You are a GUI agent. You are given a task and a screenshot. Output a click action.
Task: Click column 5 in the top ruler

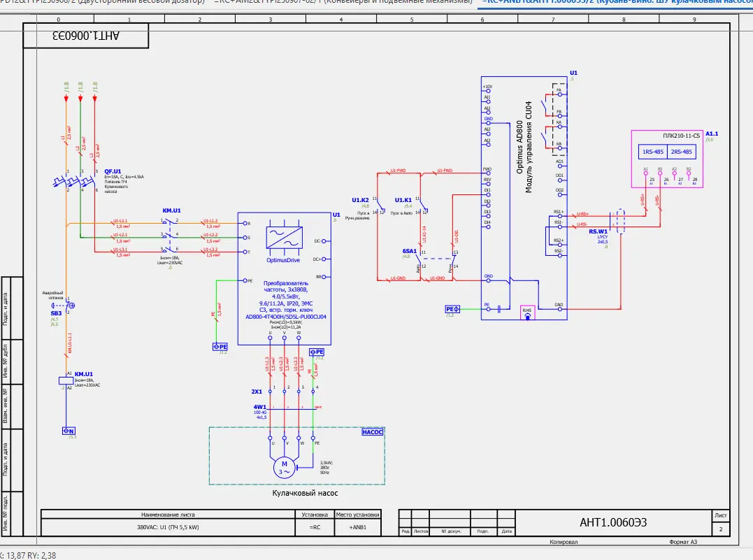(x=412, y=20)
